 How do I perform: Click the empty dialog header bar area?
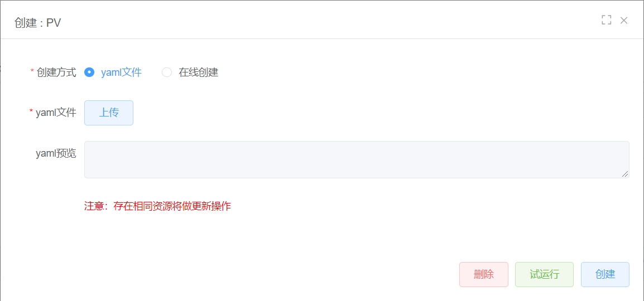[x=329, y=21]
